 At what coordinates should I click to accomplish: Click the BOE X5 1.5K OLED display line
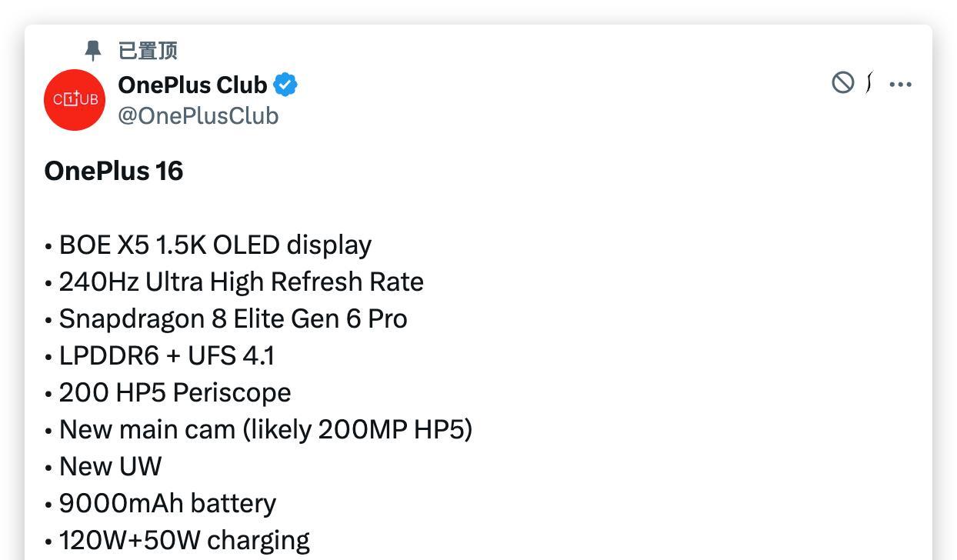click(x=215, y=245)
